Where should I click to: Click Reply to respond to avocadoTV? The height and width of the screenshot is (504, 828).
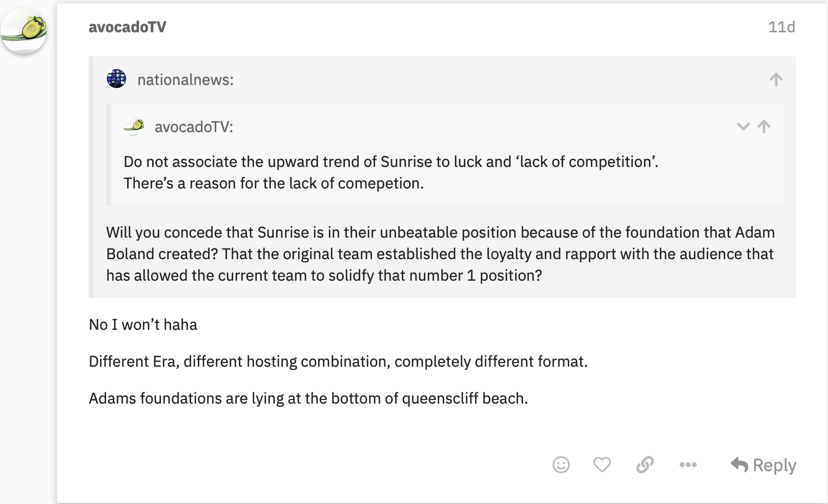[763, 465]
